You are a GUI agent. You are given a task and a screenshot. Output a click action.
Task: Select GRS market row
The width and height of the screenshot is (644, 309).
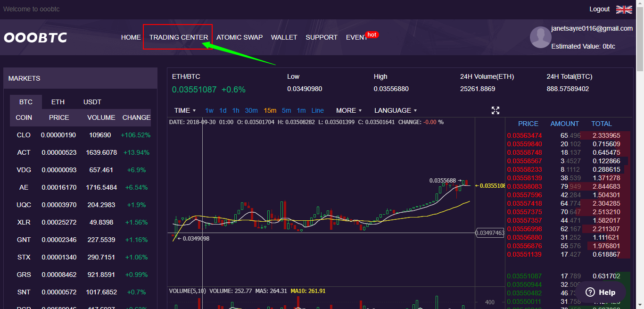click(x=81, y=275)
